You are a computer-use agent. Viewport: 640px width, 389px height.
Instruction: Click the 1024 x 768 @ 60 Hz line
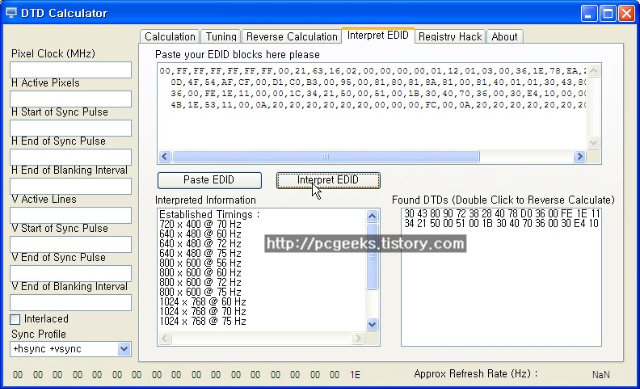pyautogui.click(x=203, y=302)
